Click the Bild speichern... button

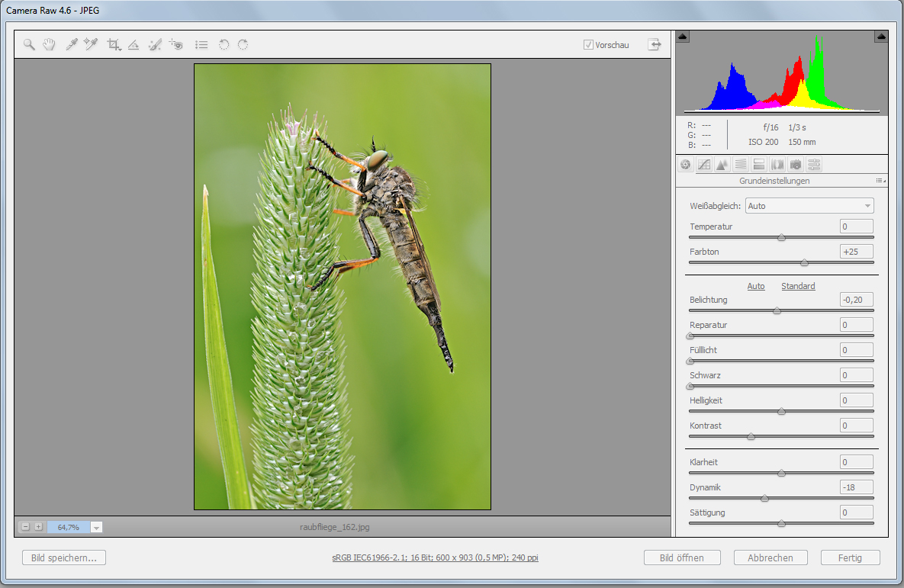(x=64, y=557)
